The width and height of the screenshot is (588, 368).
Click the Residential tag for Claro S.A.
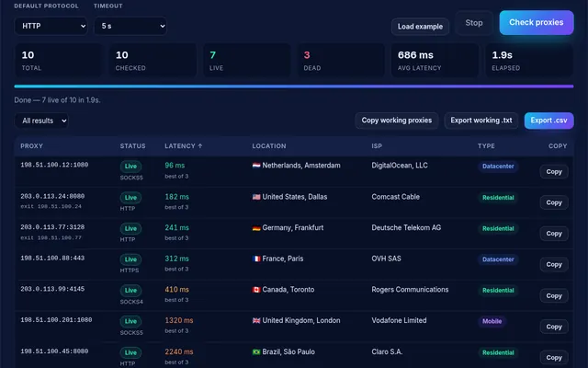pyautogui.click(x=498, y=352)
